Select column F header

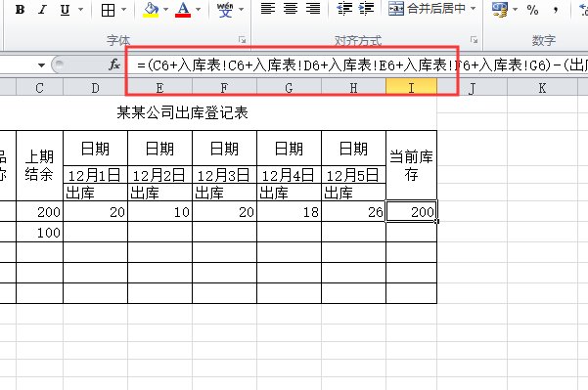[224, 88]
